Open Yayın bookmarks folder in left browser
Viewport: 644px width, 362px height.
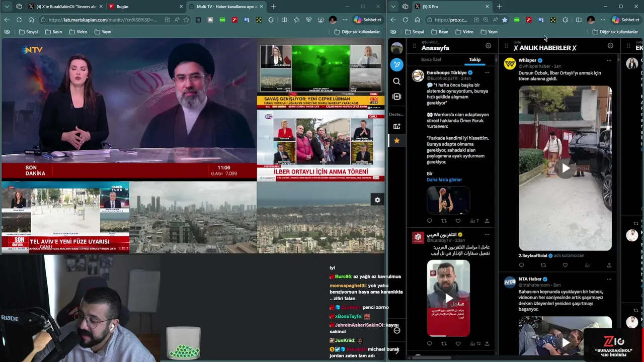click(x=102, y=32)
